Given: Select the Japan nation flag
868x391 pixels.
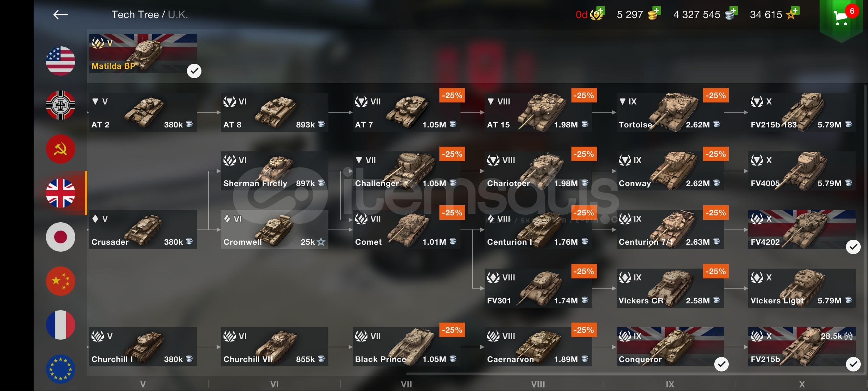Looking at the screenshot, I should point(60,237).
